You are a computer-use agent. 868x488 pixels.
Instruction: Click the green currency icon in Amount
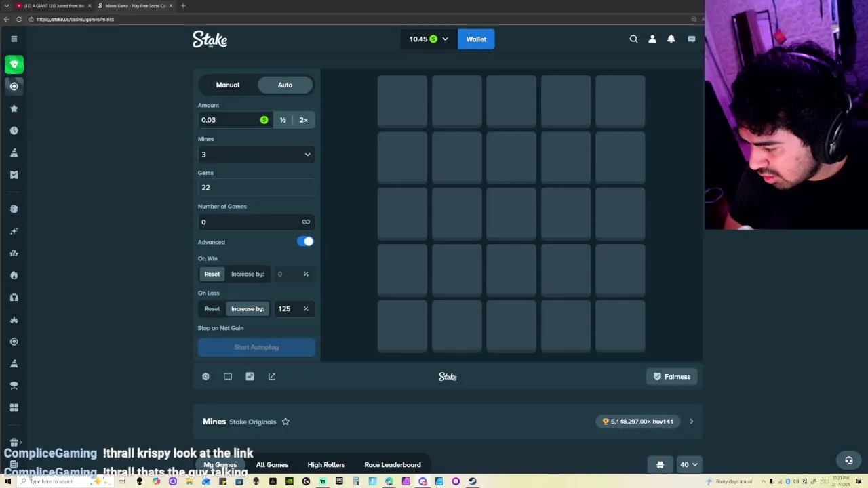264,120
